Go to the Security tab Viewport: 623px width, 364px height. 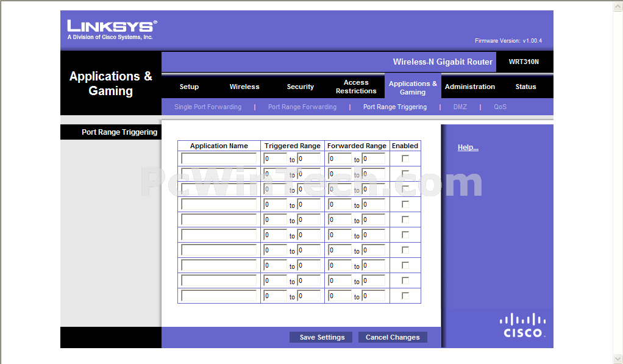pos(301,87)
